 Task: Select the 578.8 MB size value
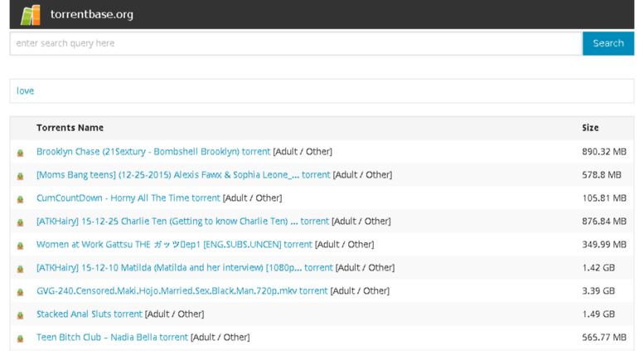click(x=601, y=175)
